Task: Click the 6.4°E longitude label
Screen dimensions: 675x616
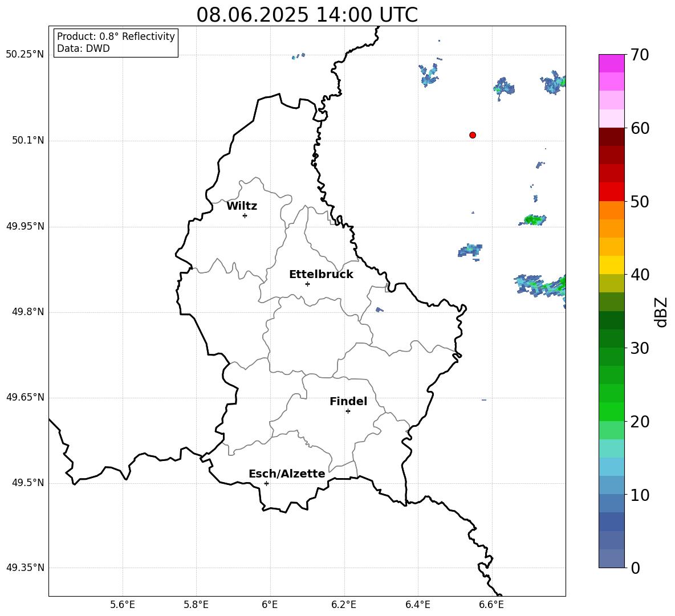Action: (417, 605)
